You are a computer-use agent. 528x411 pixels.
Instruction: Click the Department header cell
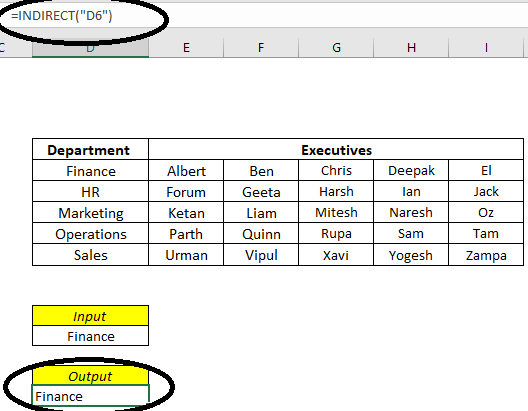(90, 149)
